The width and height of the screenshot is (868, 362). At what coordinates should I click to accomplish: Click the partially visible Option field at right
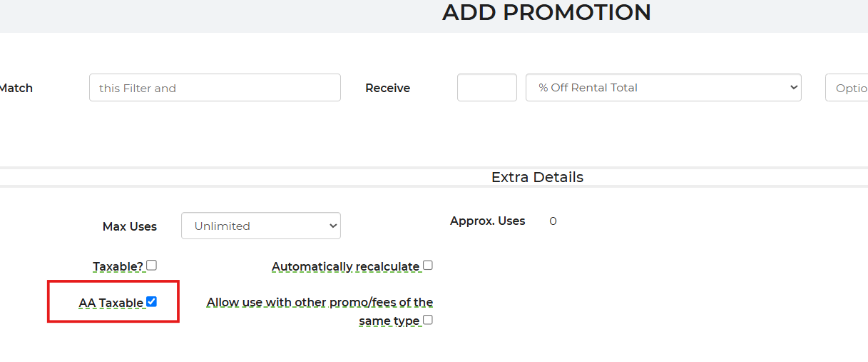847,88
